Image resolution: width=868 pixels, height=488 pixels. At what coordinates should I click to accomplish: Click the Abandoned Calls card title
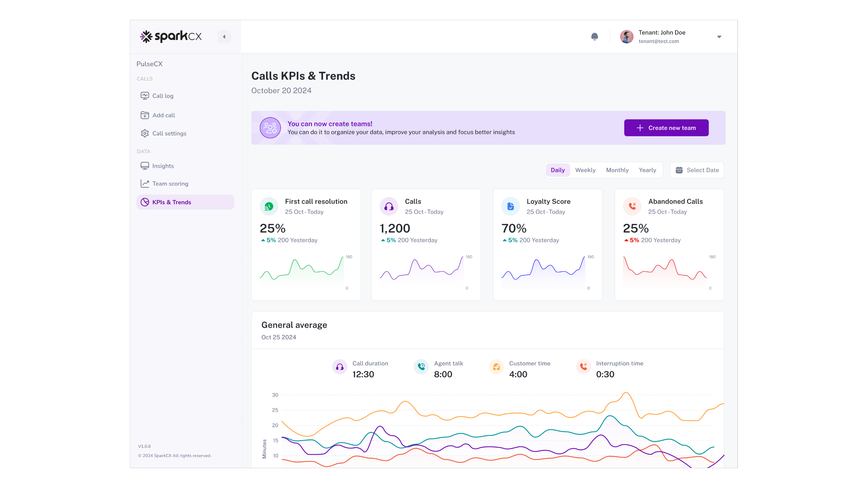[676, 202]
